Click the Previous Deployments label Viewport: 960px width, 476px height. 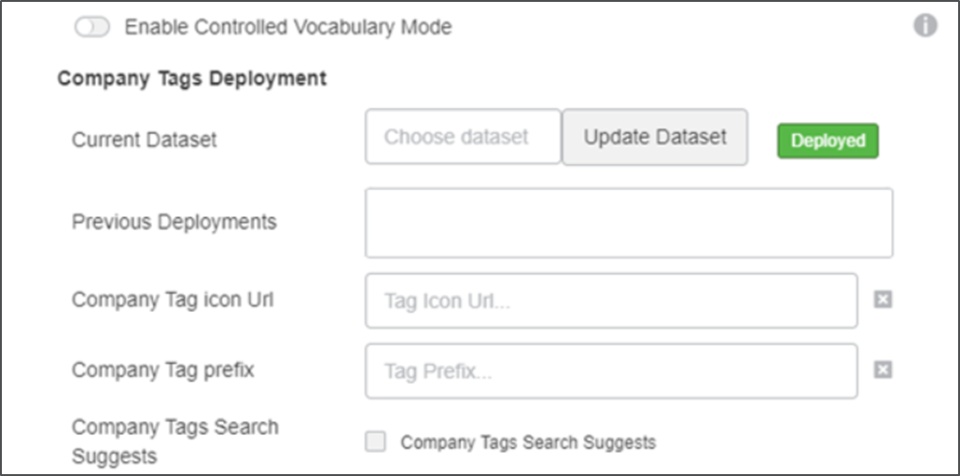click(x=174, y=221)
